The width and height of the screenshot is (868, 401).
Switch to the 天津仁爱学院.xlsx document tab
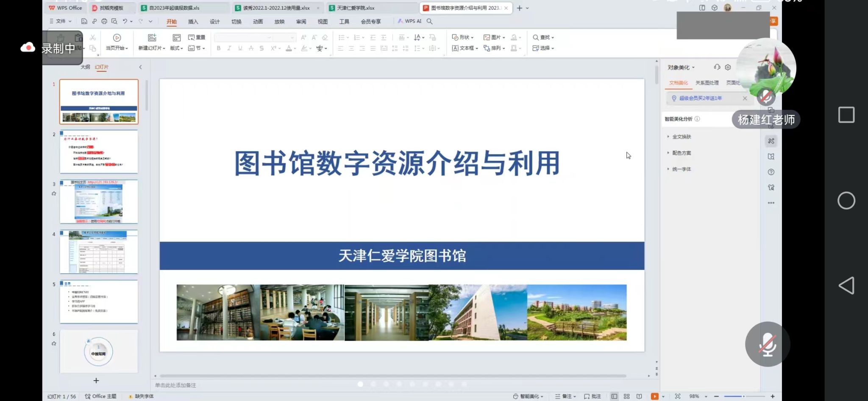371,8
